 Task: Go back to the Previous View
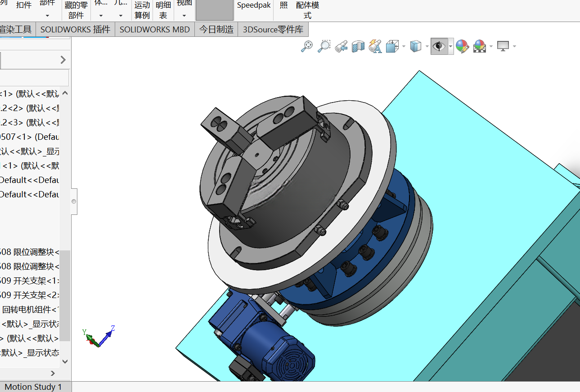[341, 46]
